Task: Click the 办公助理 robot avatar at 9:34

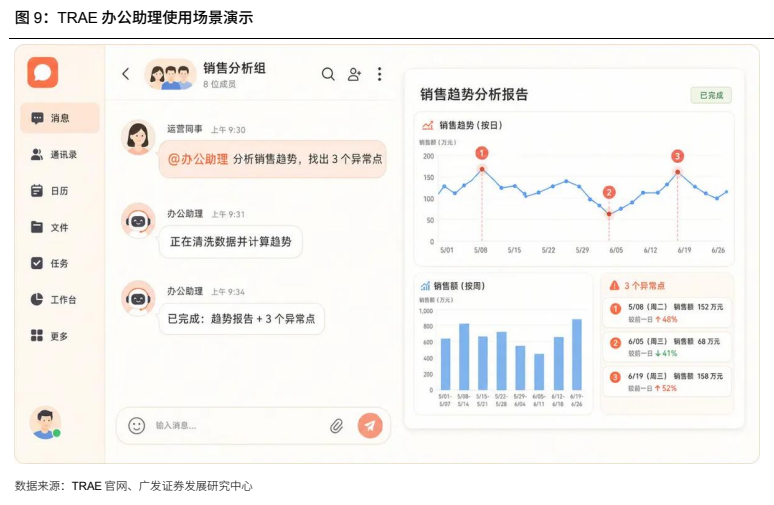Action: [138, 298]
